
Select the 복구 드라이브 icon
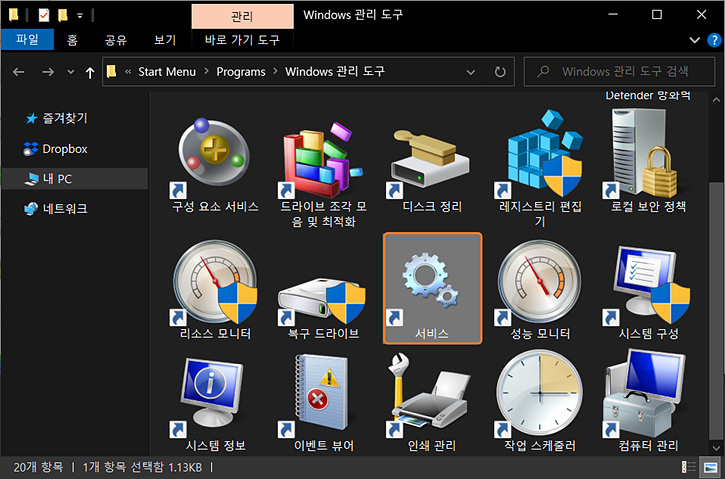(x=323, y=301)
